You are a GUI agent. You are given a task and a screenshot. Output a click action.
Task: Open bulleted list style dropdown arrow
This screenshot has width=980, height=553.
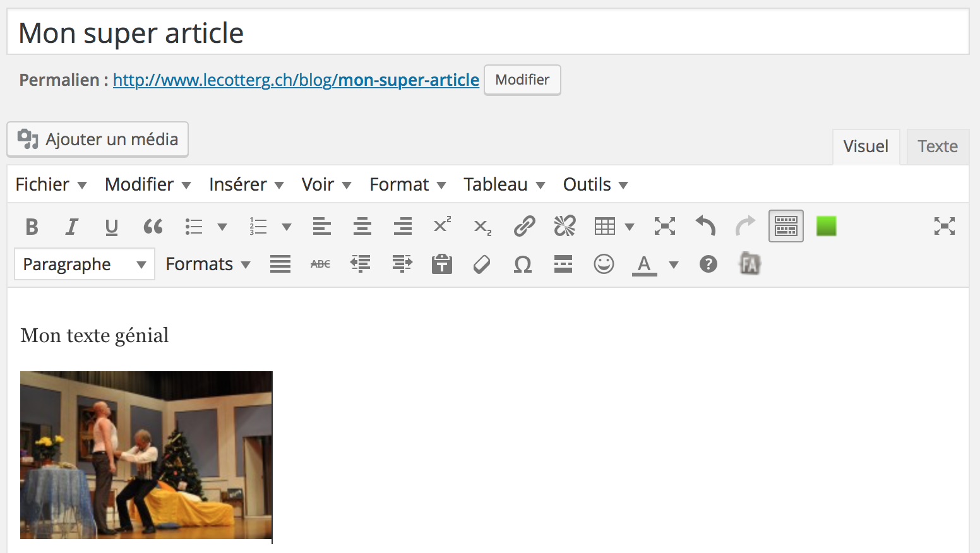(x=222, y=227)
